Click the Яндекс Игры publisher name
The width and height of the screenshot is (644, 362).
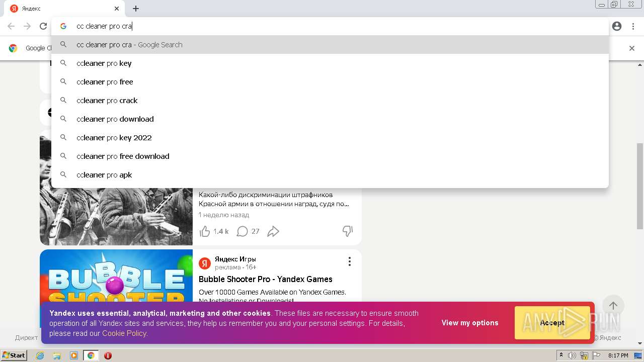[235, 259]
